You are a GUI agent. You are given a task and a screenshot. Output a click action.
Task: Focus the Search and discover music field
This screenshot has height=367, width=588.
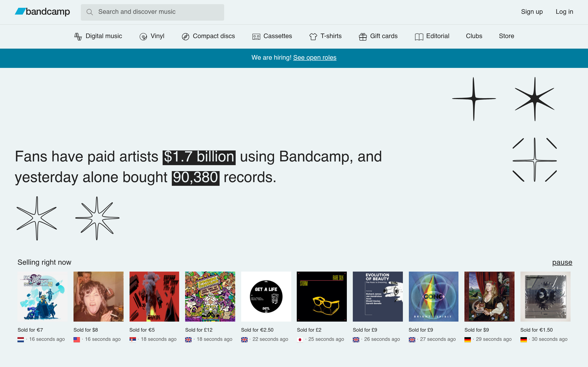coord(152,12)
